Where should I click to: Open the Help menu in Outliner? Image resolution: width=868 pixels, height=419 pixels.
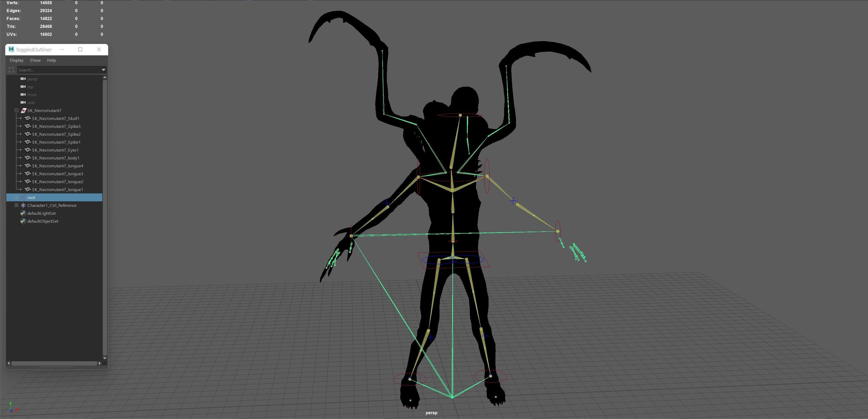pyautogui.click(x=52, y=60)
